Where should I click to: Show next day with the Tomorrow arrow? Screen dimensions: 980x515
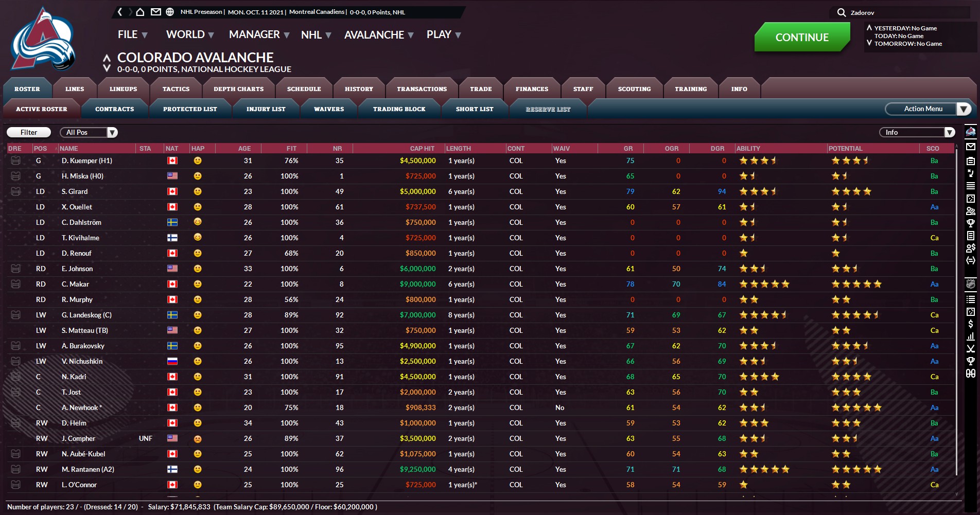point(869,43)
